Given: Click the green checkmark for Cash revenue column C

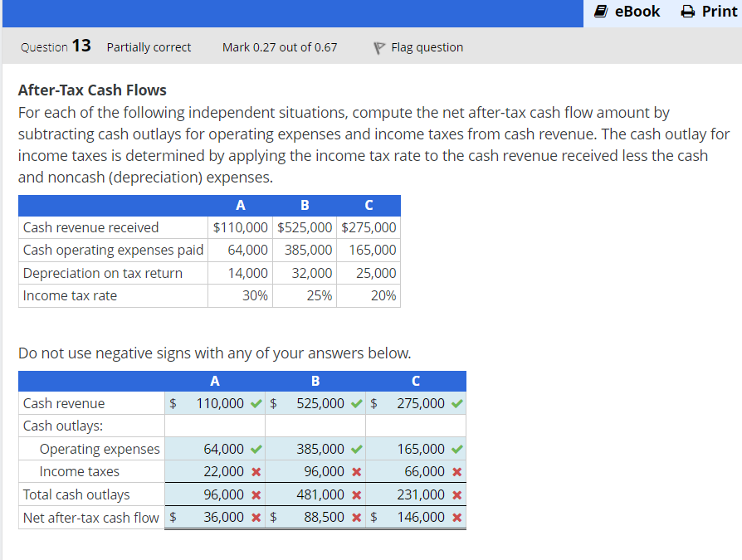Looking at the screenshot, I should [458, 403].
